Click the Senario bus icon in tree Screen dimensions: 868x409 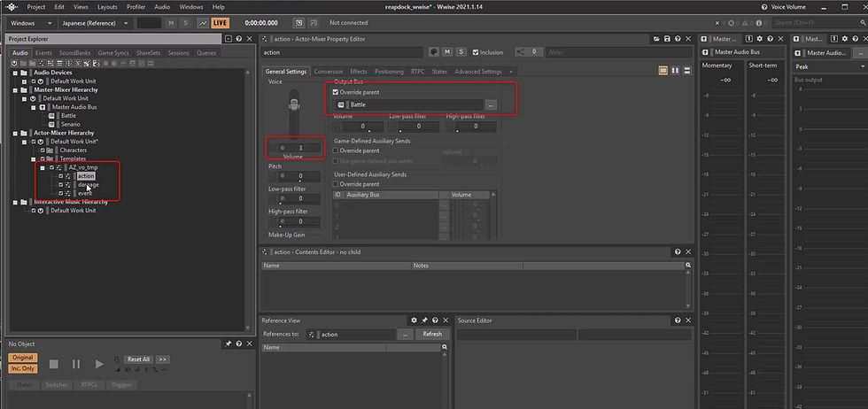[51, 124]
